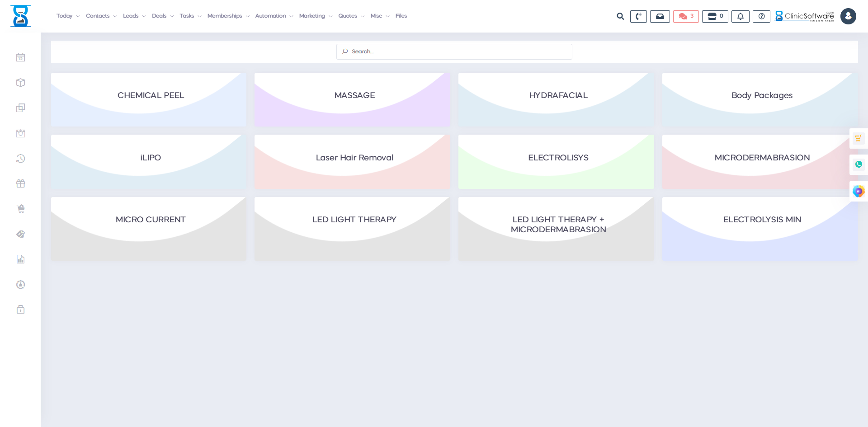Click the store button showing 0
Screen dimensions: 868x427
pyautogui.click(x=715, y=16)
